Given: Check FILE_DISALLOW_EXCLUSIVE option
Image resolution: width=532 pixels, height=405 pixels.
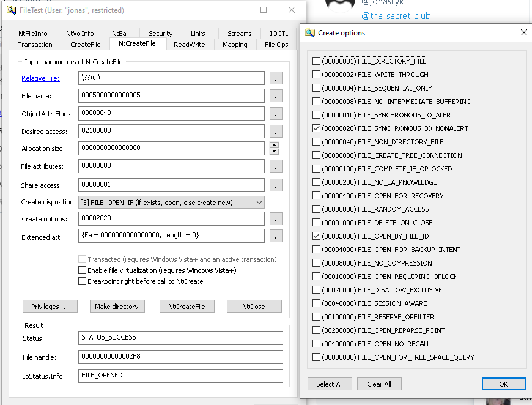Looking at the screenshot, I should [x=316, y=290].
